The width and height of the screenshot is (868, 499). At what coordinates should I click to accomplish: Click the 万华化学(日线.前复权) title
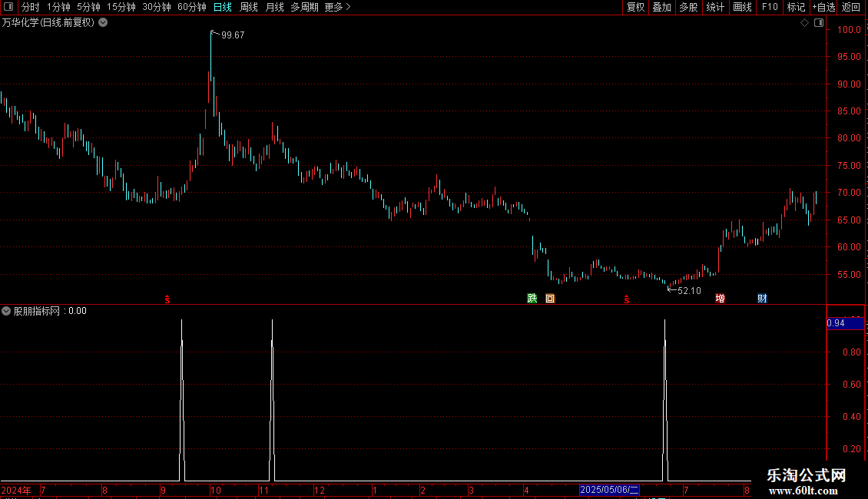click(x=48, y=23)
